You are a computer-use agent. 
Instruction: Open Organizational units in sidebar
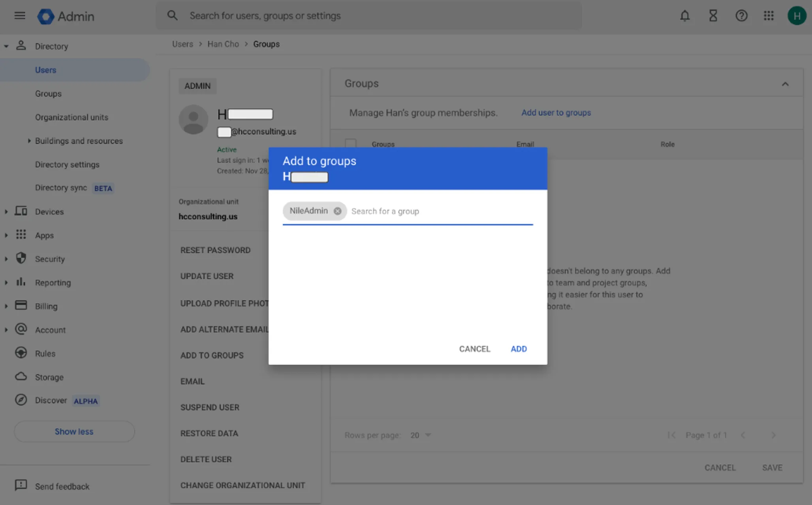point(71,117)
